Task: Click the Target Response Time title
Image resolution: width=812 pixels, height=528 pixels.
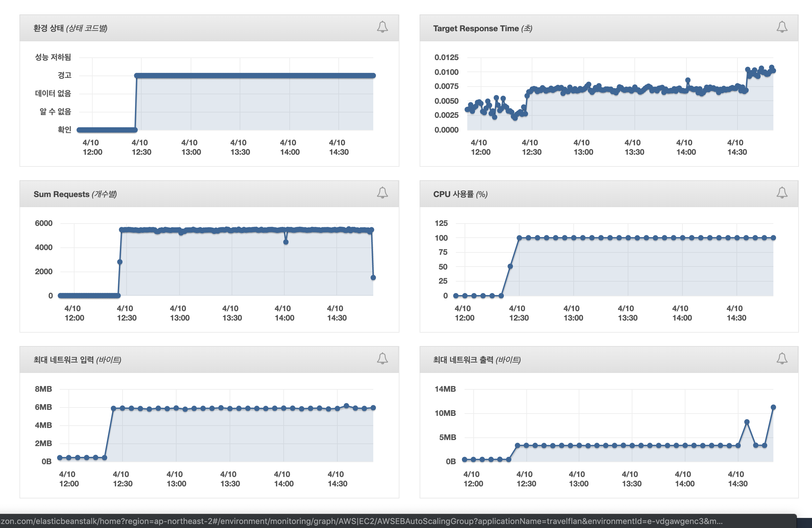Action: pyautogui.click(x=482, y=28)
